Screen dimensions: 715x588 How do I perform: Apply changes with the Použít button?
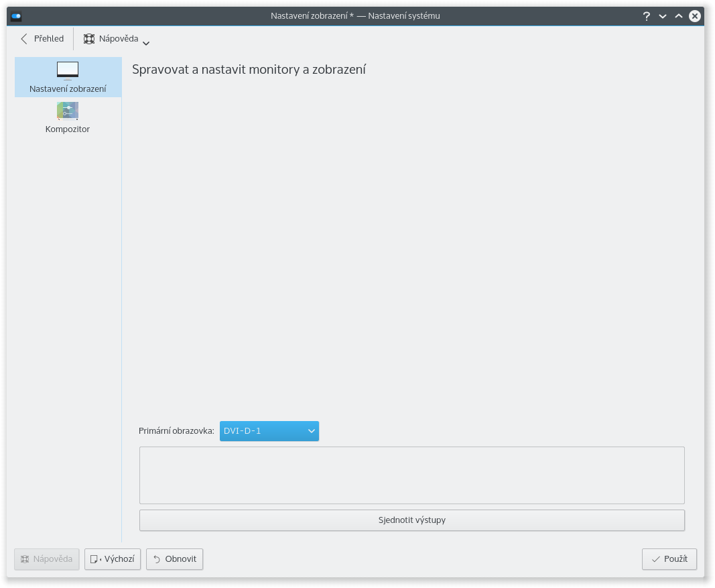tap(669, 559)
